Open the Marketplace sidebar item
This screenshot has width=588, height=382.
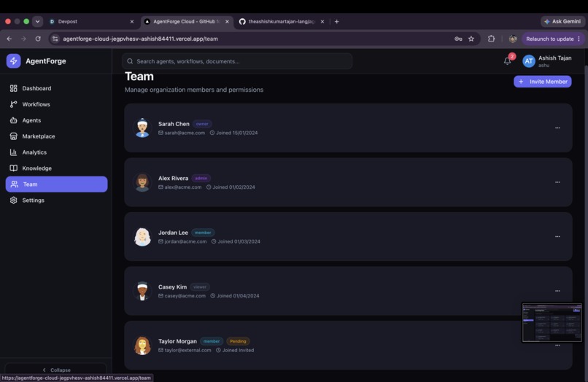pos(56,136)
